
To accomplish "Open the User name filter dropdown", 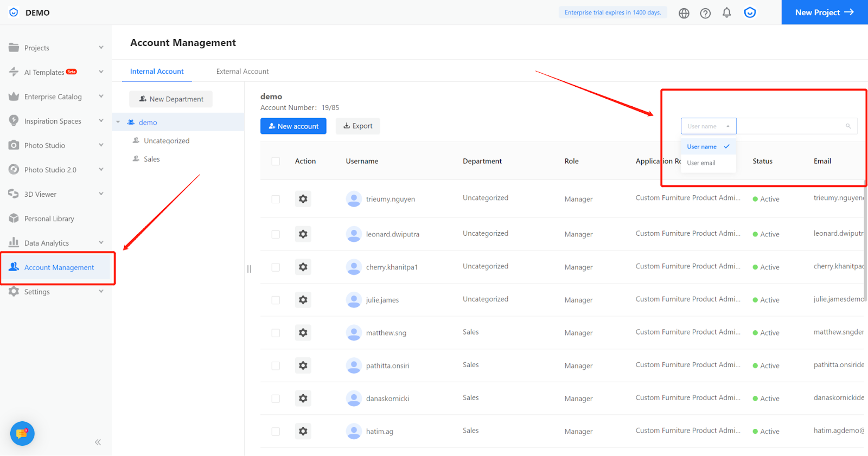I will (708, 126).
